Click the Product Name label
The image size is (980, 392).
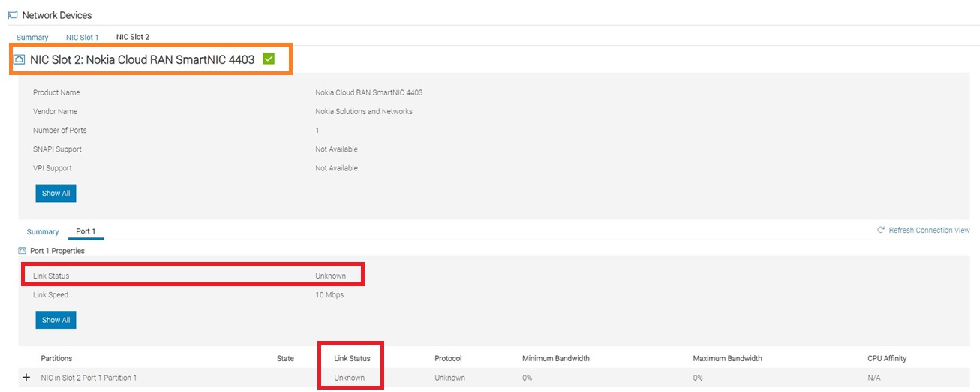(x=56, y=92)
